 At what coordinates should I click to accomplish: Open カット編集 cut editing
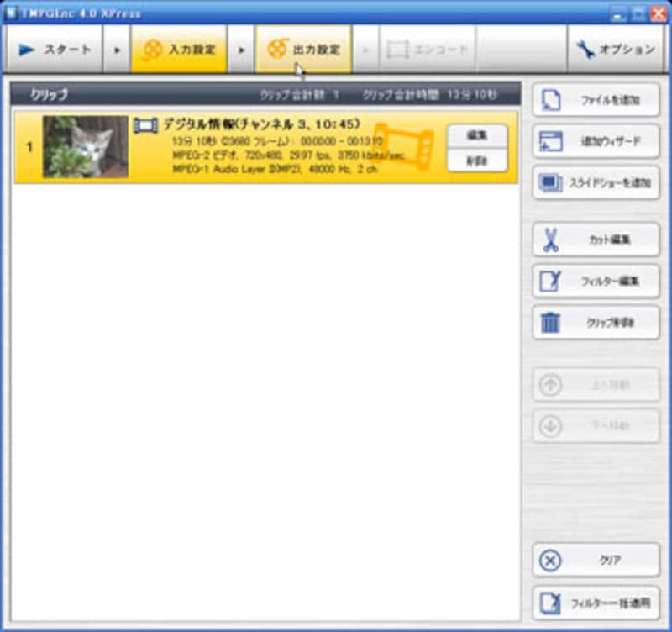596,240
